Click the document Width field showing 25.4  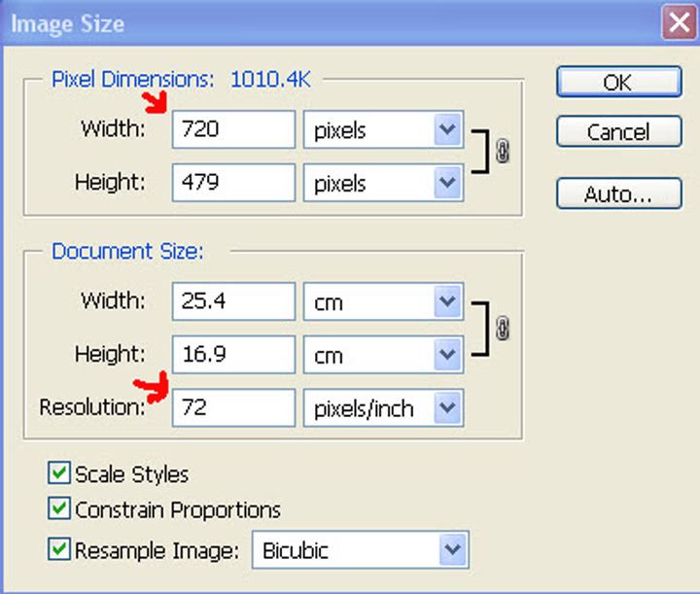(234, 301)
